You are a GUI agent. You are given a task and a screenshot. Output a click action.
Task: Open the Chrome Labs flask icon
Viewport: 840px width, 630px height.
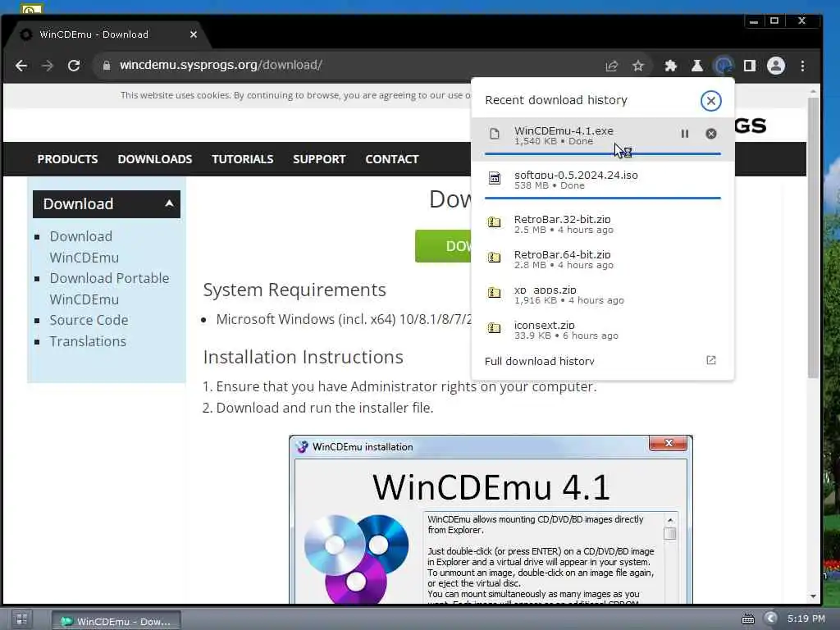coord(697,66)
